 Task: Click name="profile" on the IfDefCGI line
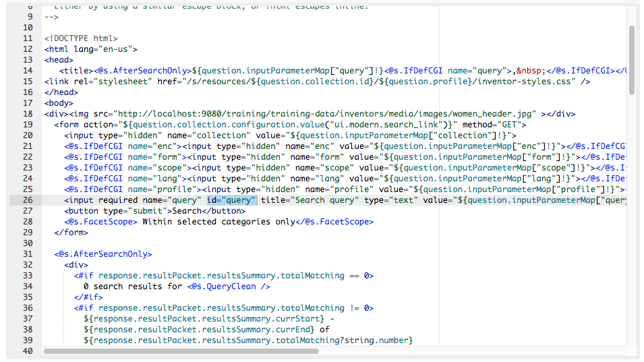[163, 189]
